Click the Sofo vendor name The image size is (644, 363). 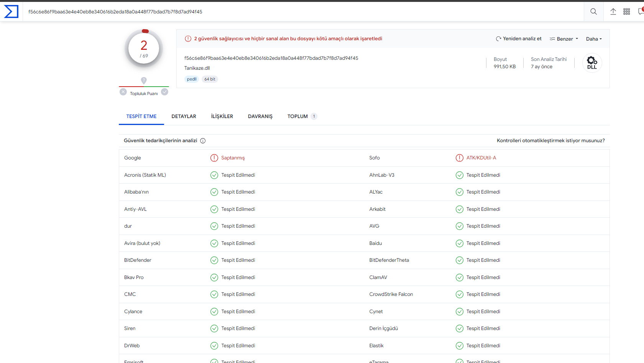[x=375, y=158]
